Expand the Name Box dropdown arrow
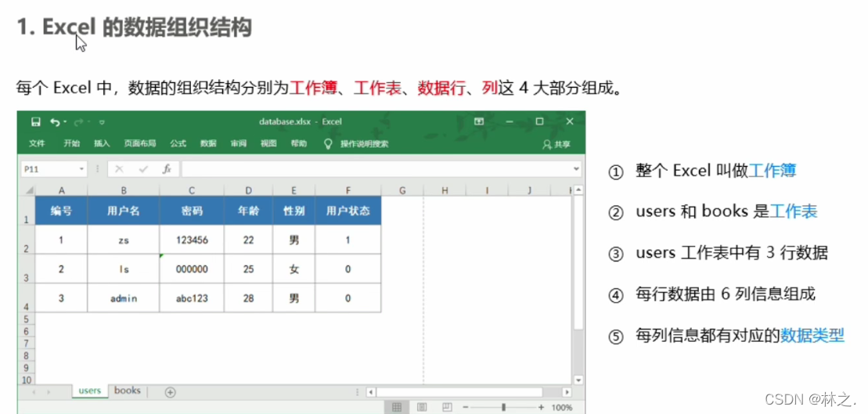 coord(82,169)
